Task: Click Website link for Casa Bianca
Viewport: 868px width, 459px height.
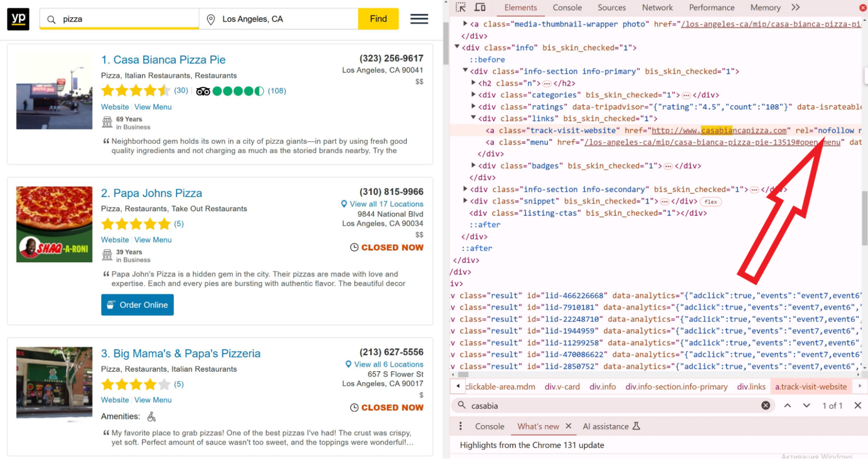Action: point(115,107)
